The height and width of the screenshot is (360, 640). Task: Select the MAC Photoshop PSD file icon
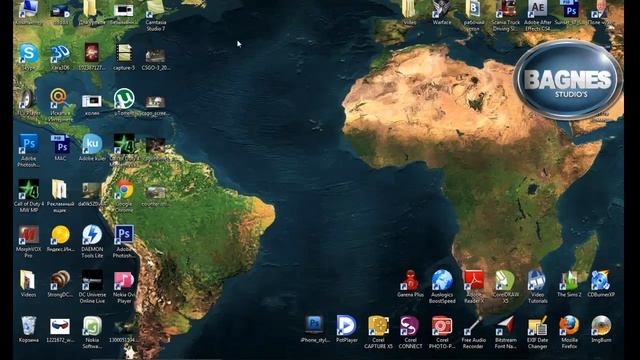click(60, 144)
